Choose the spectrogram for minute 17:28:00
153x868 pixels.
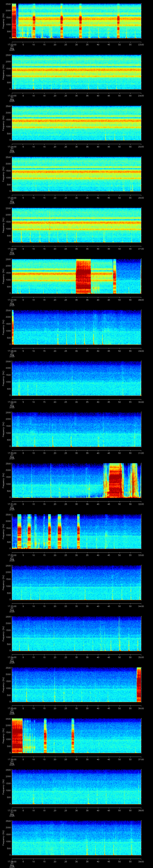point(76,327)
